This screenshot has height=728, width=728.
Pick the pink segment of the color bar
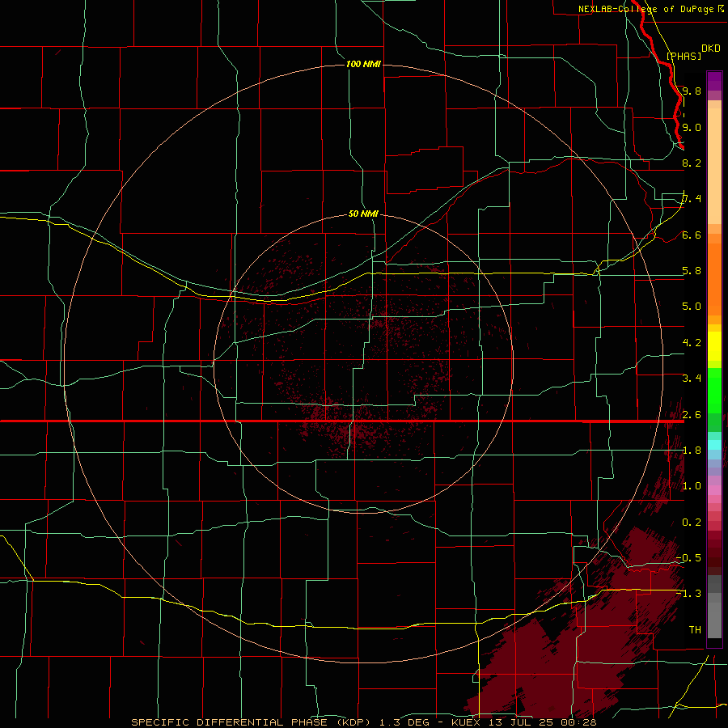[x=714, y=490]
